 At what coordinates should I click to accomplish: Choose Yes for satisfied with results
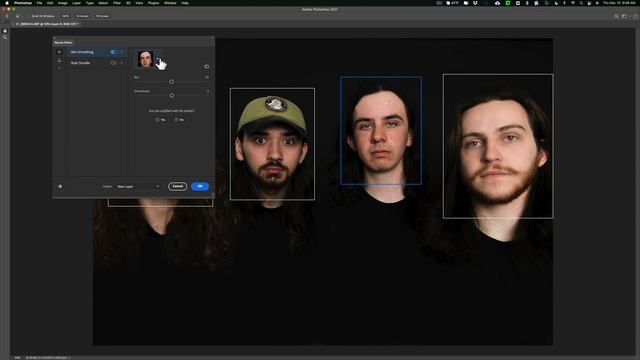pos(160,120)
